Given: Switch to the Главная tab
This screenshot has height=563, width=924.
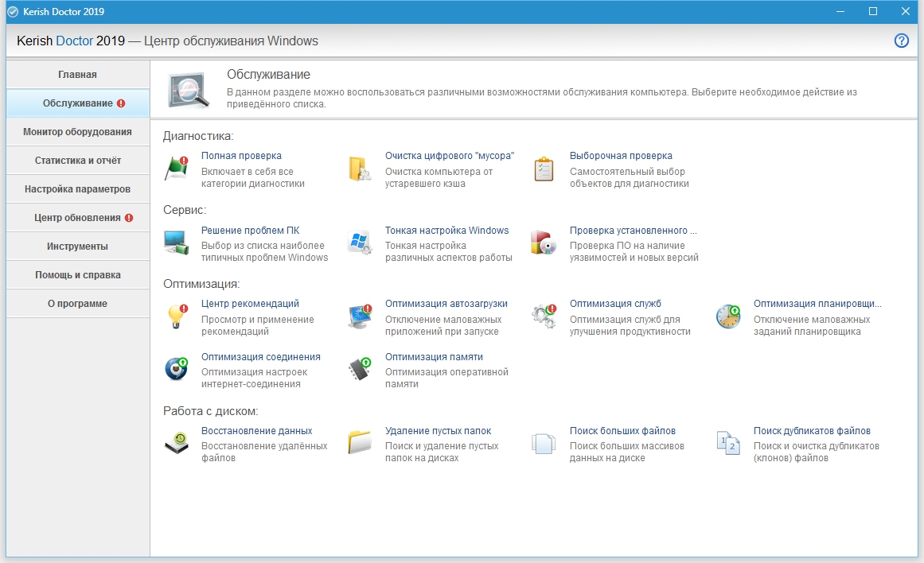Looking at the screenshot, I should tap(77, 75).
